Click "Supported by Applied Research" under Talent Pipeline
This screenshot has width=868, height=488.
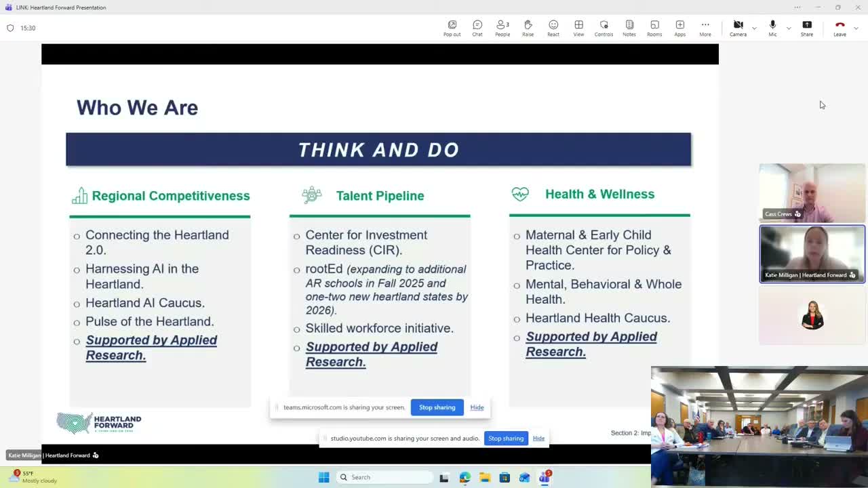(x=372, y=354)
